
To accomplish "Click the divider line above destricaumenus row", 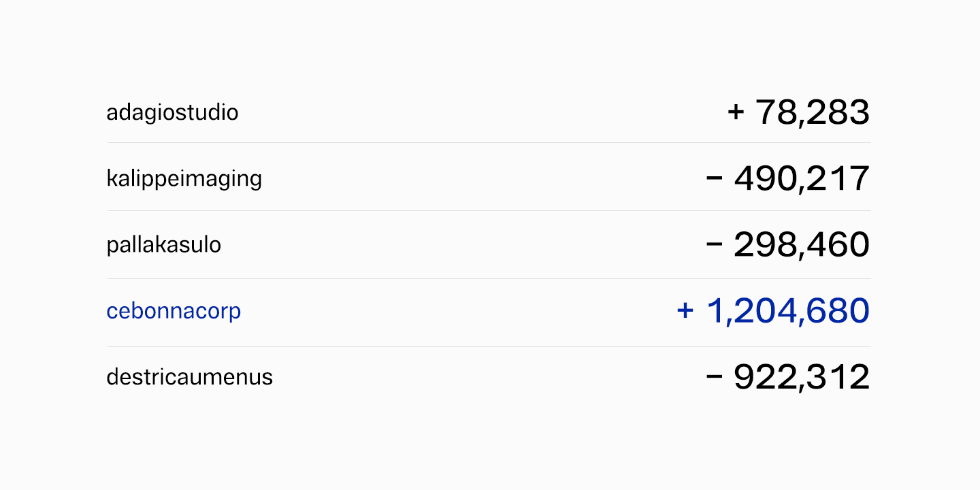I will coord(489,347).
